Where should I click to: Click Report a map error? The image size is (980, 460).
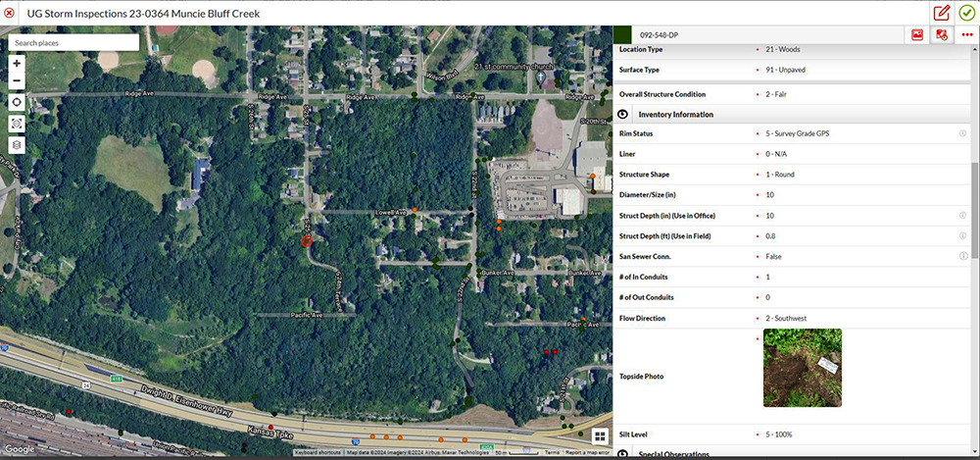tap(587, 452)
